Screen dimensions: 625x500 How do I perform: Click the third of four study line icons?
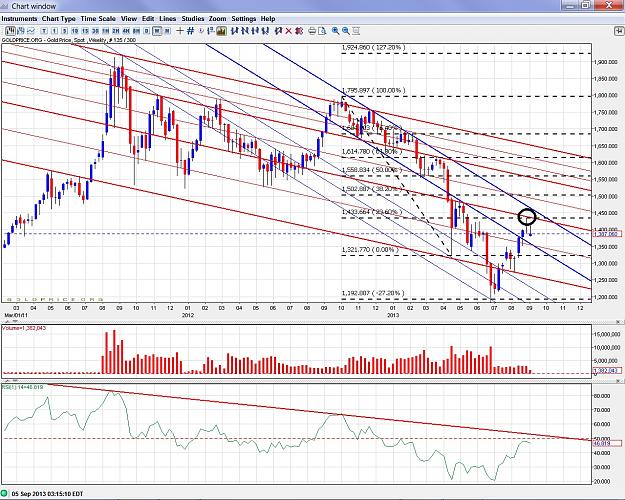pyautogui.click(x=255, y=31)
